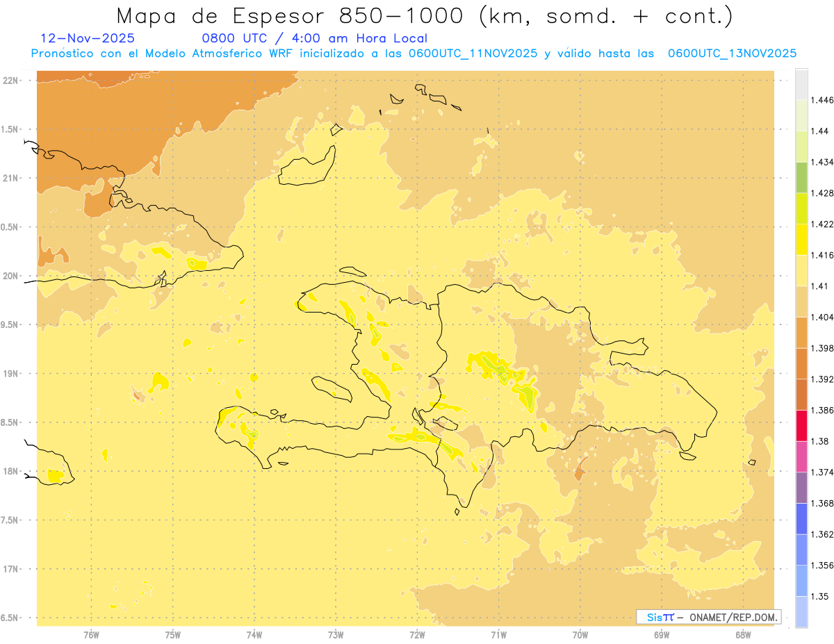The height and width of the screenshot is (644, 834).
Task: Click the longitude label 75W
Action: click(172, 634)
